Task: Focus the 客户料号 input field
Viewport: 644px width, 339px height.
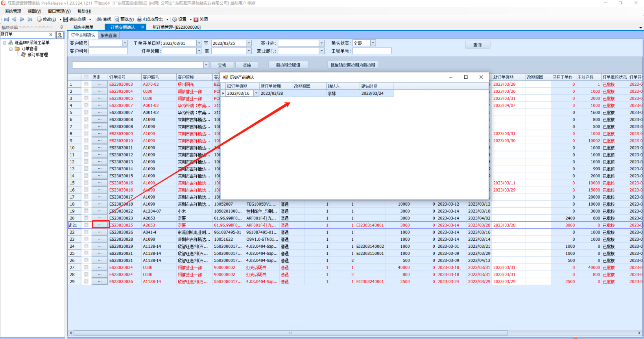Action: click(x=108, y=51)
